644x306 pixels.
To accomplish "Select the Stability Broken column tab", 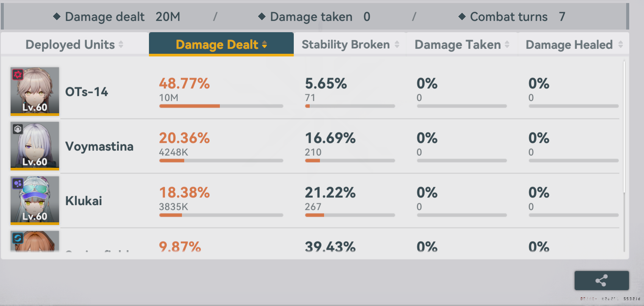I will (x=350, y=44).
